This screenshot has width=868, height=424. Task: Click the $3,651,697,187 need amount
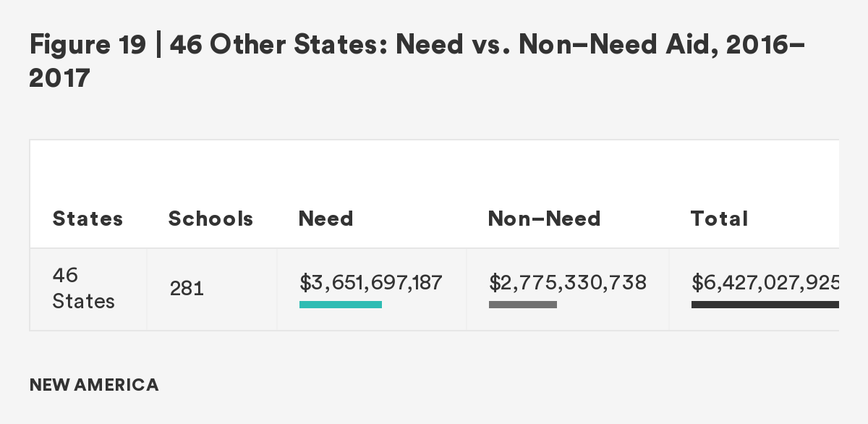click(x=370, y=281)
